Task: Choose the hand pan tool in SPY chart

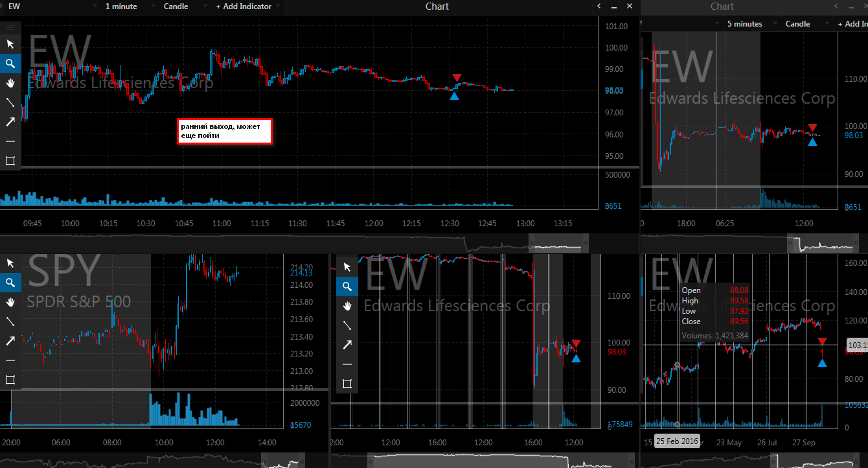Action: (x=10, y=302)
